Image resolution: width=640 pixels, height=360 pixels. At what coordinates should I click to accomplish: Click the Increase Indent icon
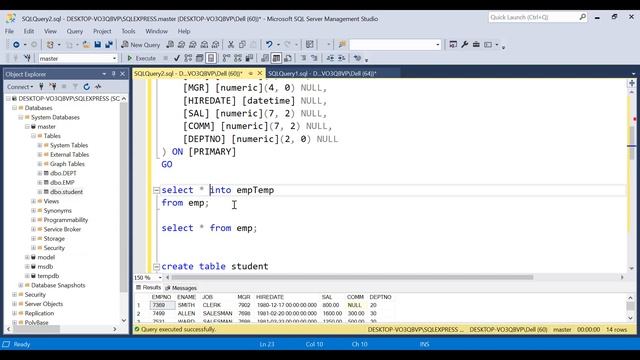(342, 58)
